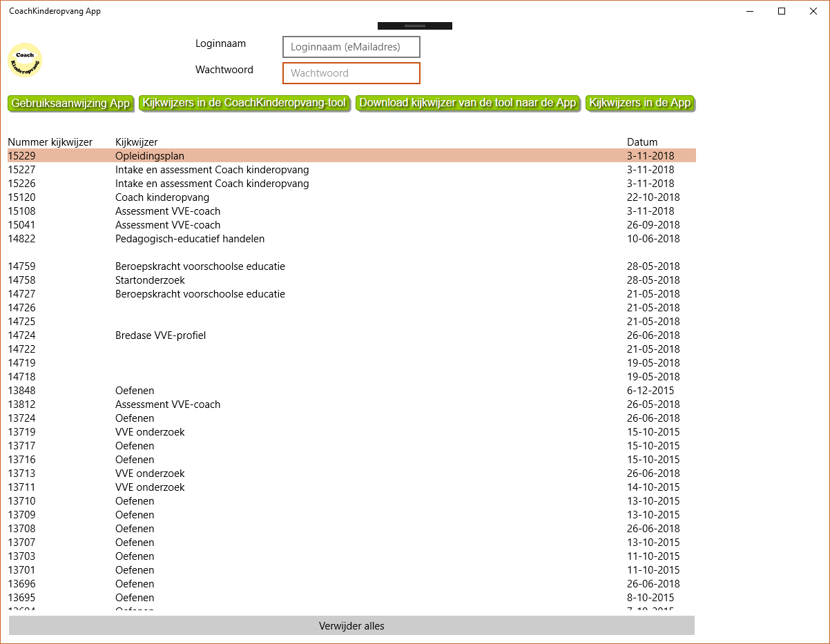The image size is (830, 644).
Task: Select the Bredase VVE-profiel row
Action: coord(351,335)
